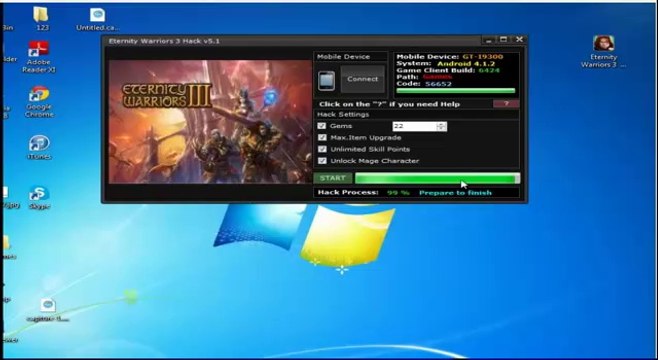The height and width of the screenshot is (360, 658).
Task: Click the Game Client Build number 6424
Action: [489, 70]
